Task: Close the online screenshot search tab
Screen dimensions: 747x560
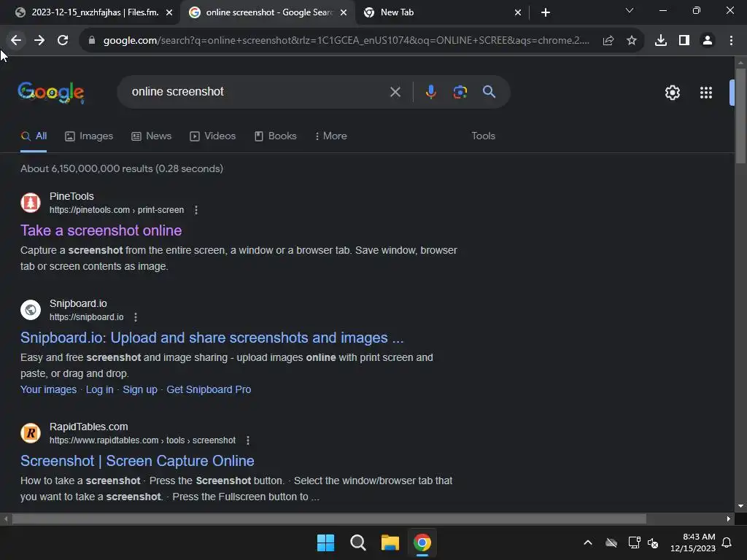Action: (344, 12)
